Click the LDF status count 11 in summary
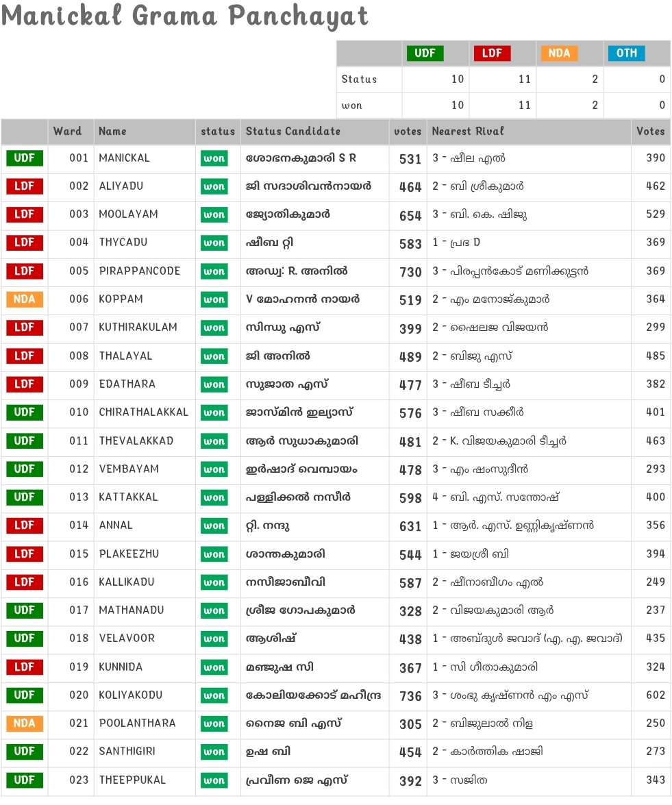The height and width of the screenshot is (805, 672). [x=524, y=79]
